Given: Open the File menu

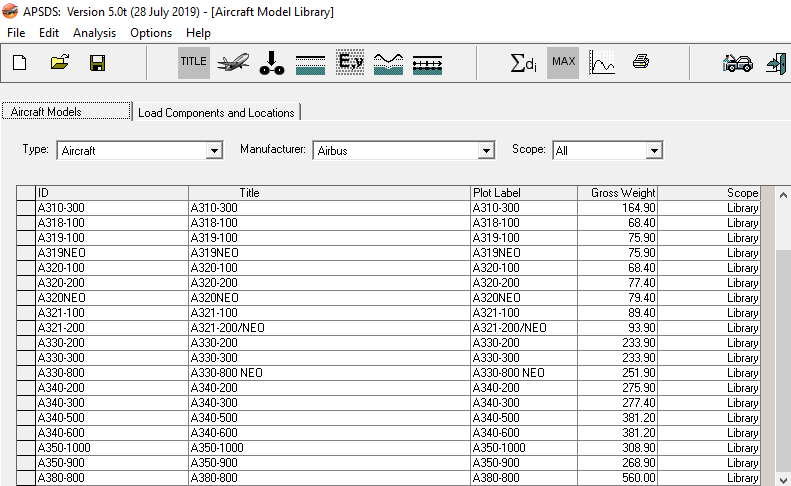Looking at the screenshot, I should click(16, 33).
